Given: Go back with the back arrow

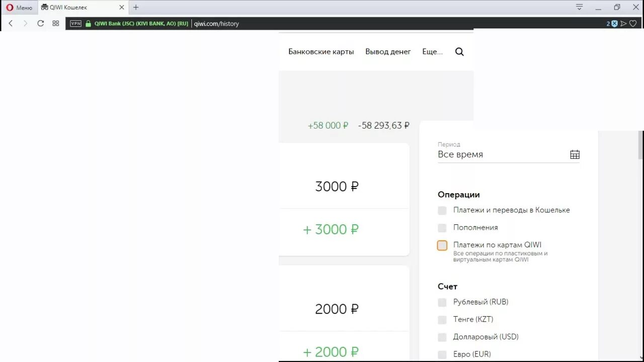Looking at the screenshot, I should (11, 23).
